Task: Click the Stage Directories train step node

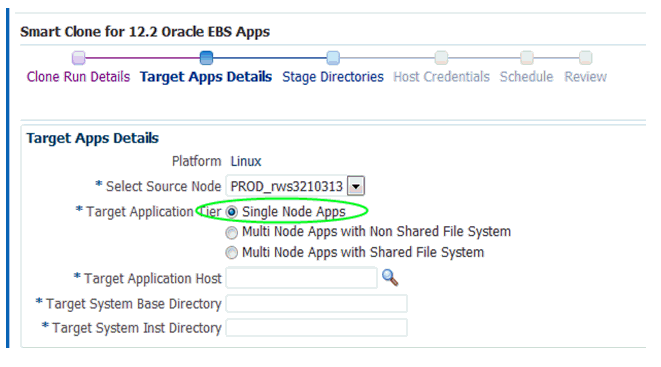Action: tap(333, 58)
